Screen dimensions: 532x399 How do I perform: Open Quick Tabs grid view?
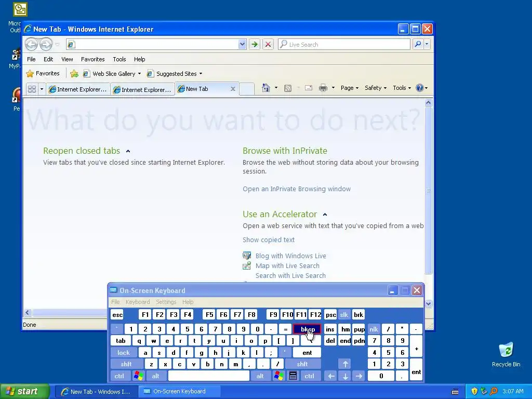[x=32, y=89]
